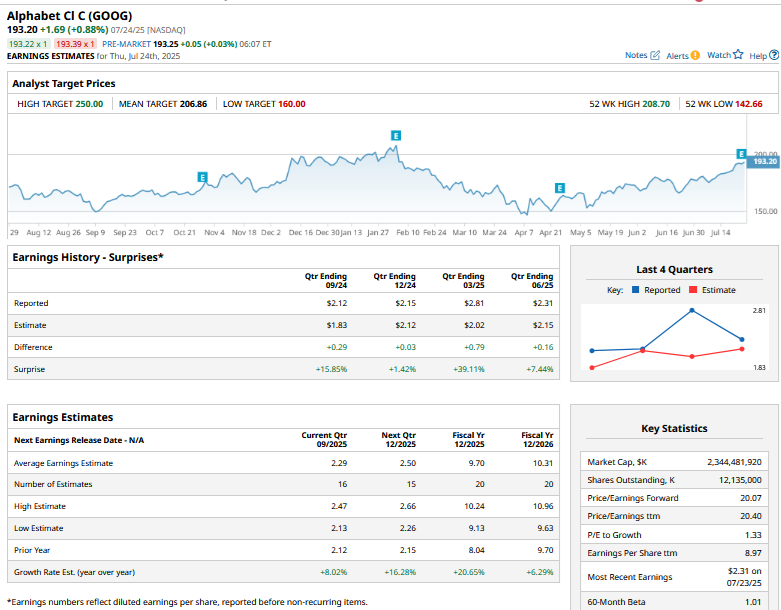Click the Qtr Ending 09/24 column header
This screenshot has height=610, width=781.
click(326, 280)
